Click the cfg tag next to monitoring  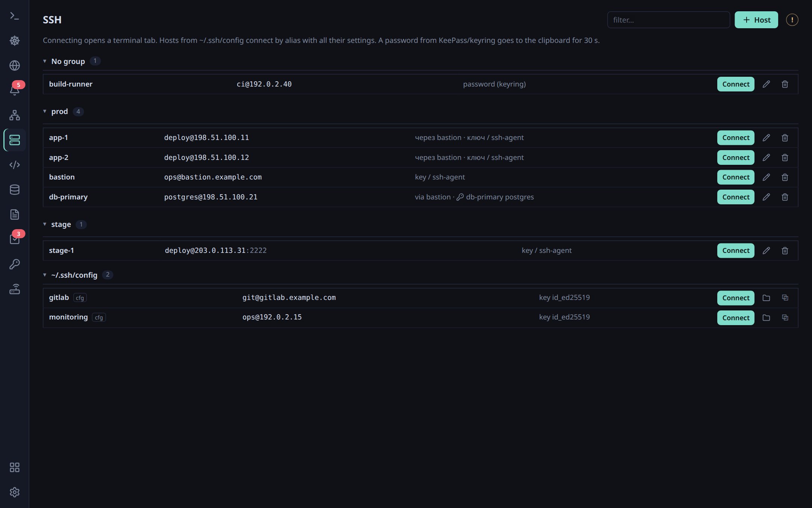click(x=99, y=318)
